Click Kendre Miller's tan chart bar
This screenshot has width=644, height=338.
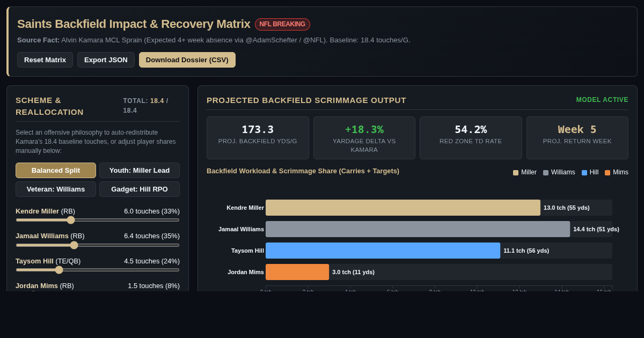coord(403,208)
